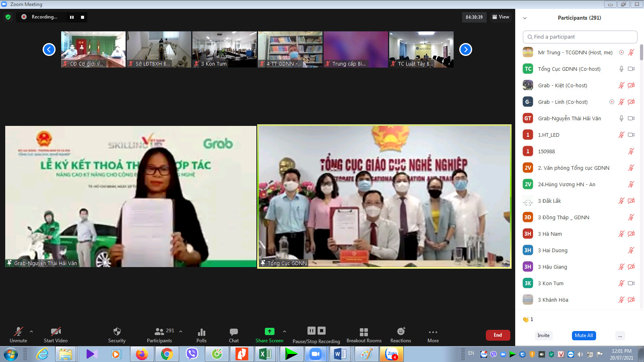Viewport: 644px width, 362px height.
Task: Pause recording using top indicator pause icon
Action: point(72,17)
